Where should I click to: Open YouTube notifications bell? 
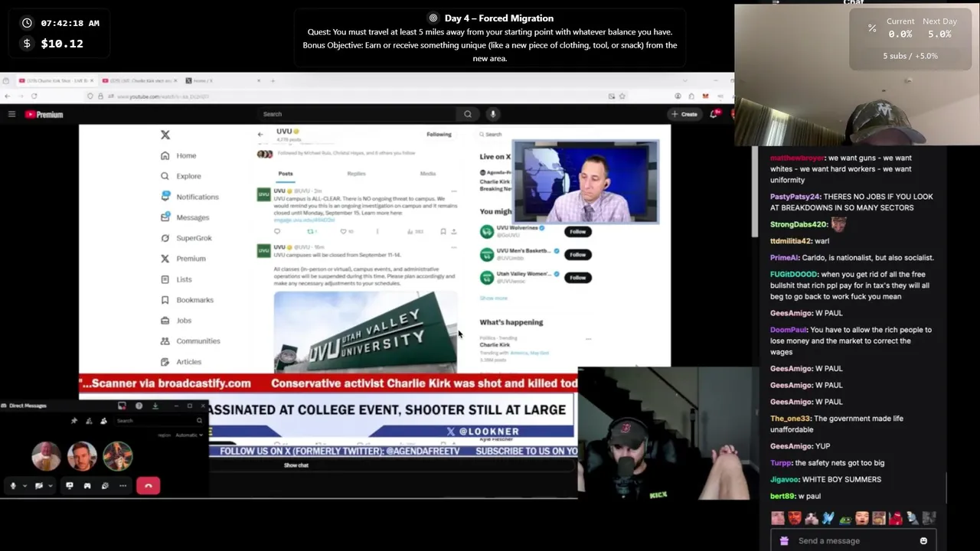(x=714, y=114)
